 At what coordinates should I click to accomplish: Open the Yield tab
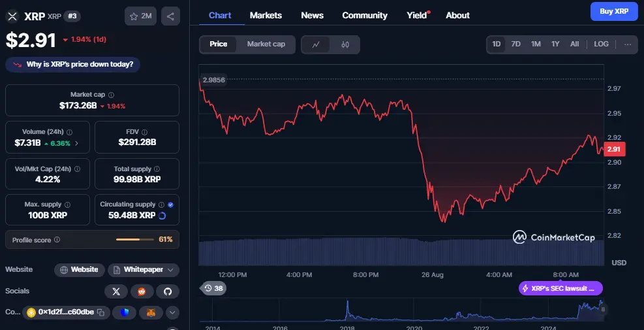click(x=417, y=16)
